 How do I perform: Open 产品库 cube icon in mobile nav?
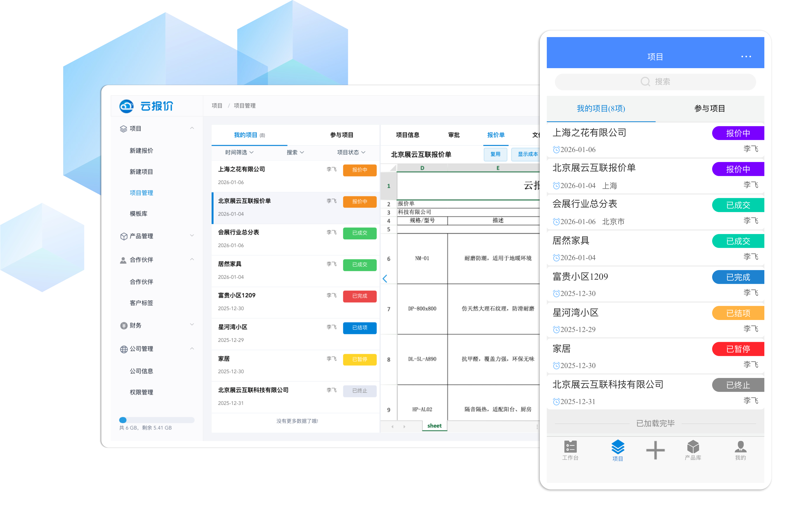[x=693, y=446]
